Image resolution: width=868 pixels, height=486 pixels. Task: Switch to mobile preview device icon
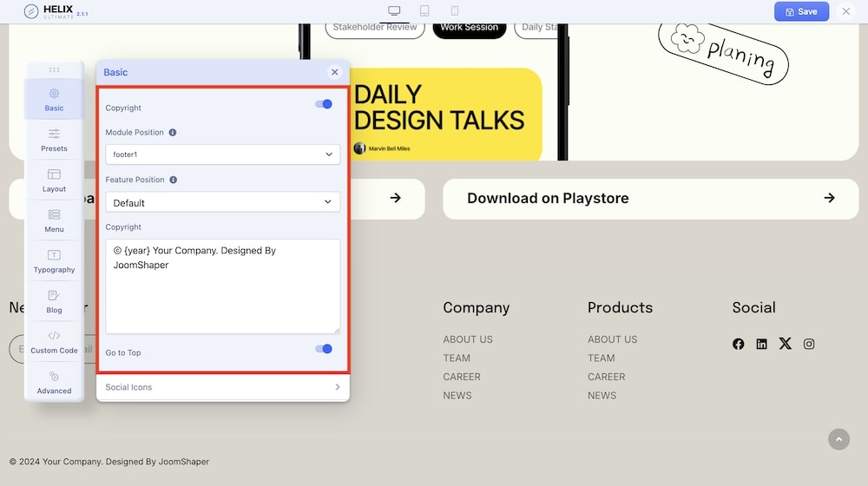[x=454, y=11]
